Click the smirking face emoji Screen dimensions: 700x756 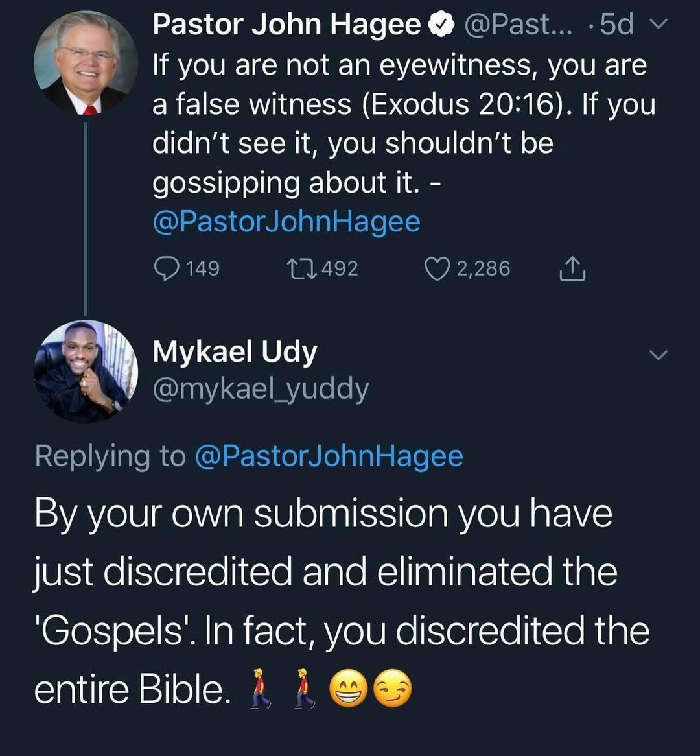[393, 688]
